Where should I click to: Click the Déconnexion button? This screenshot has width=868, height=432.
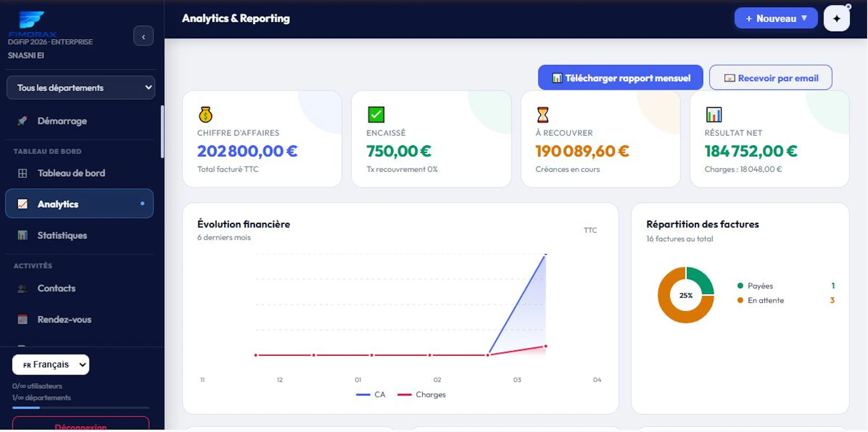click(x=80, y=424)
